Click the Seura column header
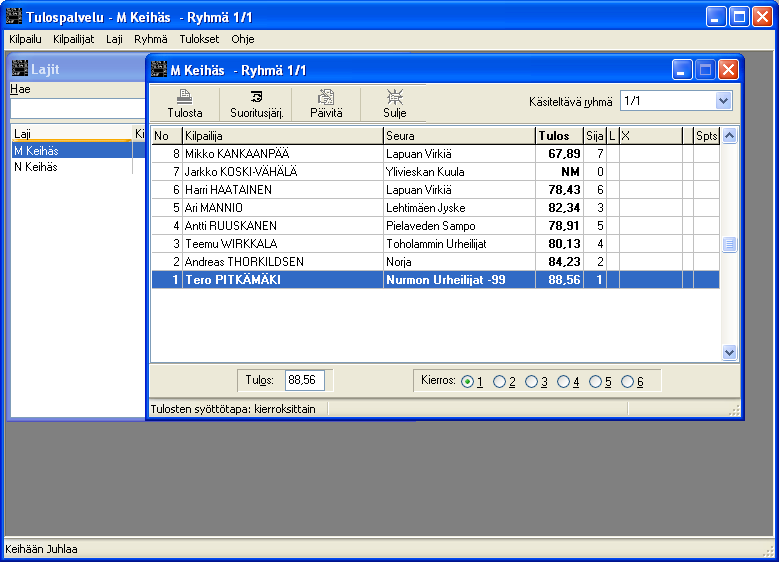Screen dimensions: 779x562 pos(460,136)
